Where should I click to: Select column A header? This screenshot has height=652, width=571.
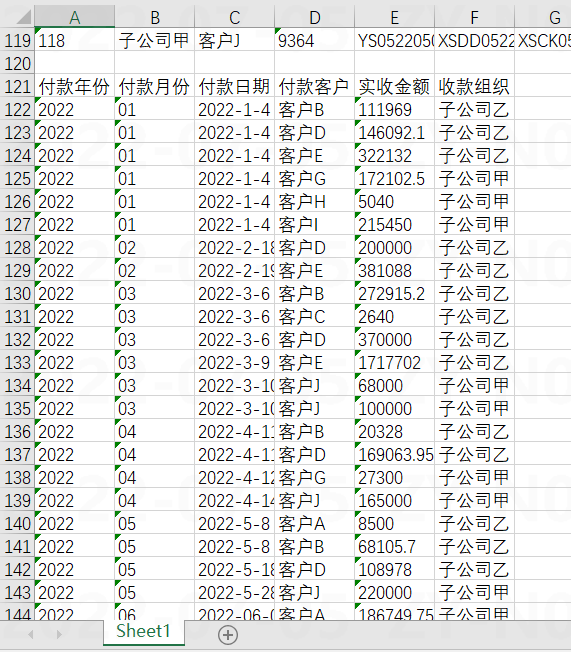(74, 17)
